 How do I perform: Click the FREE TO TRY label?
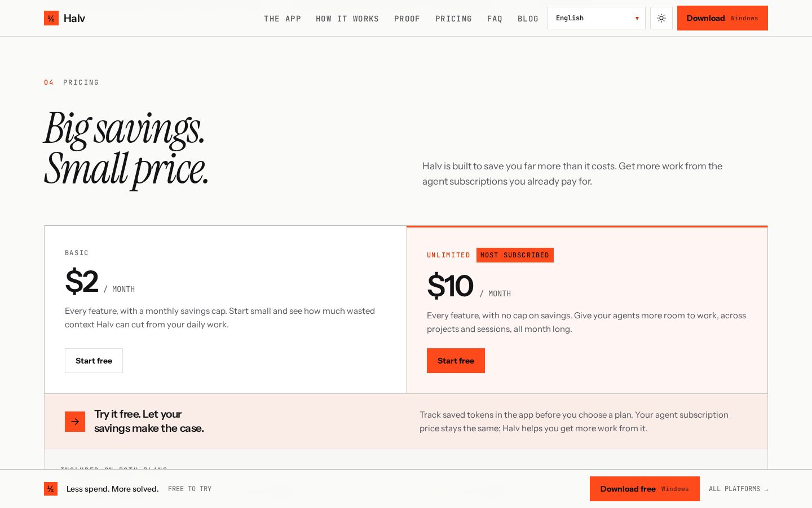coord(189,489)
